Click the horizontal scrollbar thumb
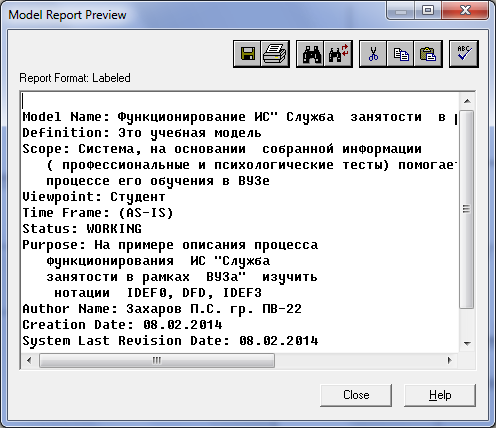This screenshot has height=428, width=496. [157, 360]
